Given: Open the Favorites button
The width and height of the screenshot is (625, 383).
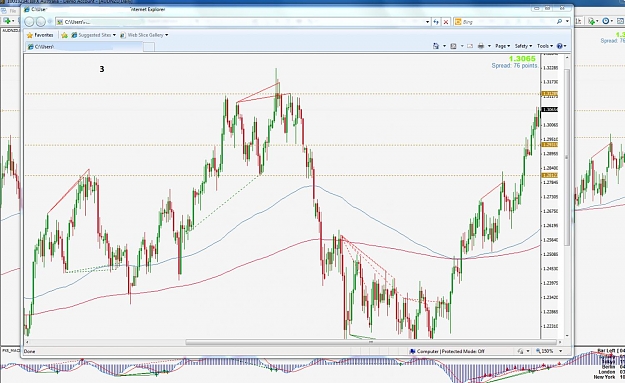Looking at the screenshot, I should [40, 35].
